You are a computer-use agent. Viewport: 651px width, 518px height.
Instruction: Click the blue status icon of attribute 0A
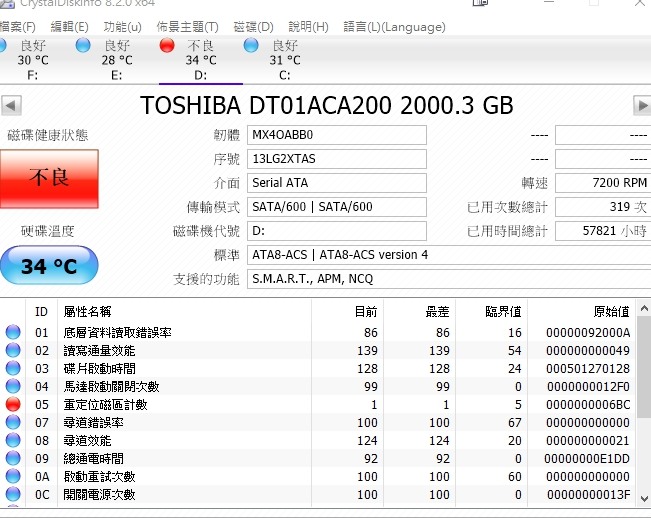tap(13, 476)
